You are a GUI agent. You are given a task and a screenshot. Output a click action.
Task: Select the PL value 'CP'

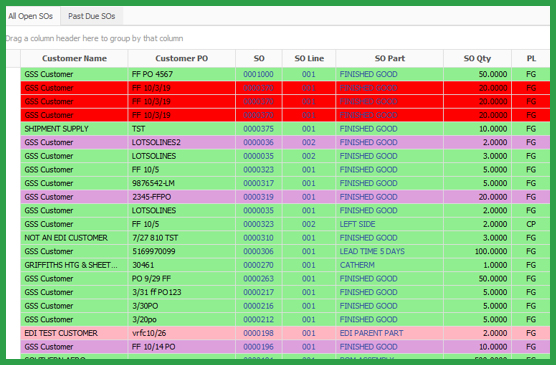(x=531, y=224)
